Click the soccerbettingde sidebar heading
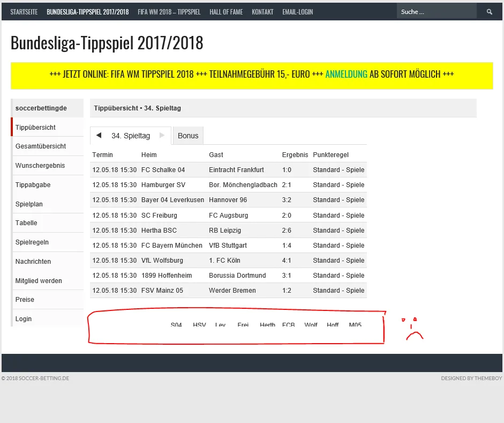 click(41, 108)
